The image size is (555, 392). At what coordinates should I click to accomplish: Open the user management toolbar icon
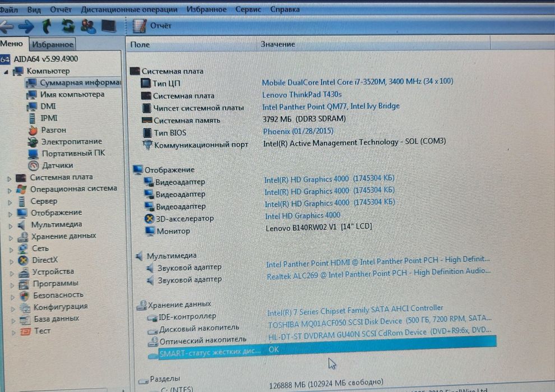[x=88, y=26]
